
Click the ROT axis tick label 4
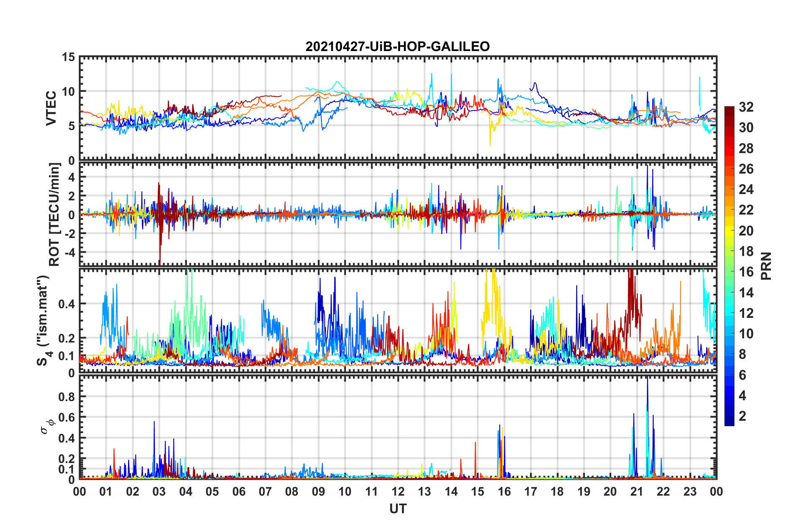[72, 177]
